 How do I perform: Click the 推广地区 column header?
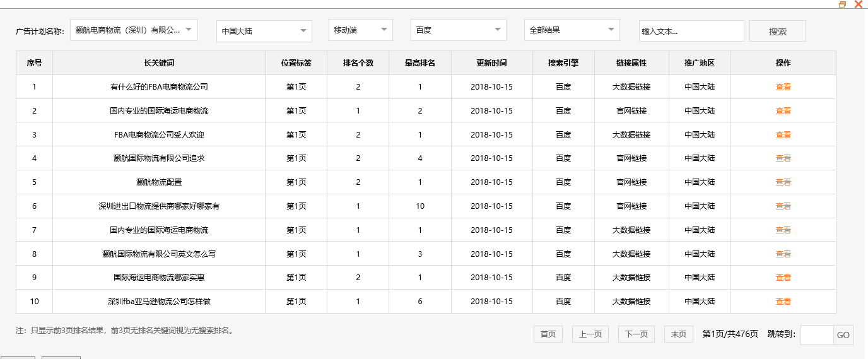700,63
